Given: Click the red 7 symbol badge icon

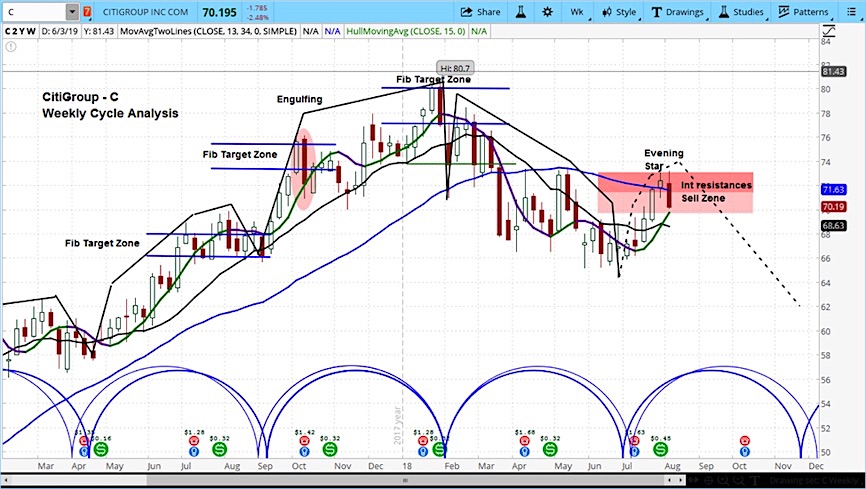Looking at the screenshot, I should 87,12.
